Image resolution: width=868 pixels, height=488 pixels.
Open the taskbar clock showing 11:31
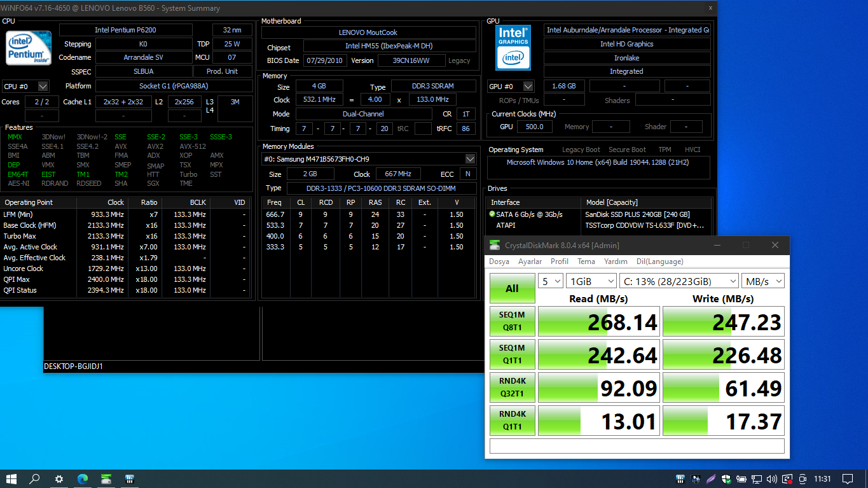822,479
